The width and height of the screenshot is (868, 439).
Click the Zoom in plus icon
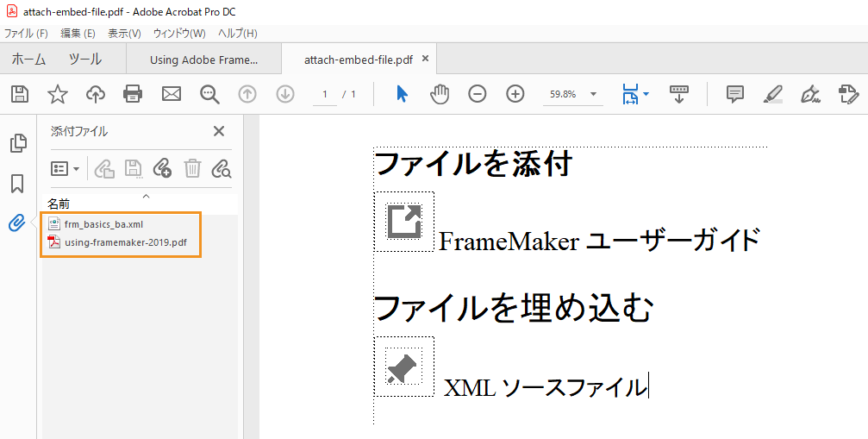point(515,94)
